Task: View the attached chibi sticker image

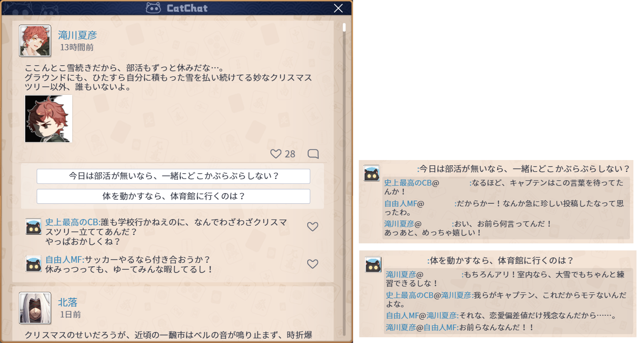Action: click(48, 119)
